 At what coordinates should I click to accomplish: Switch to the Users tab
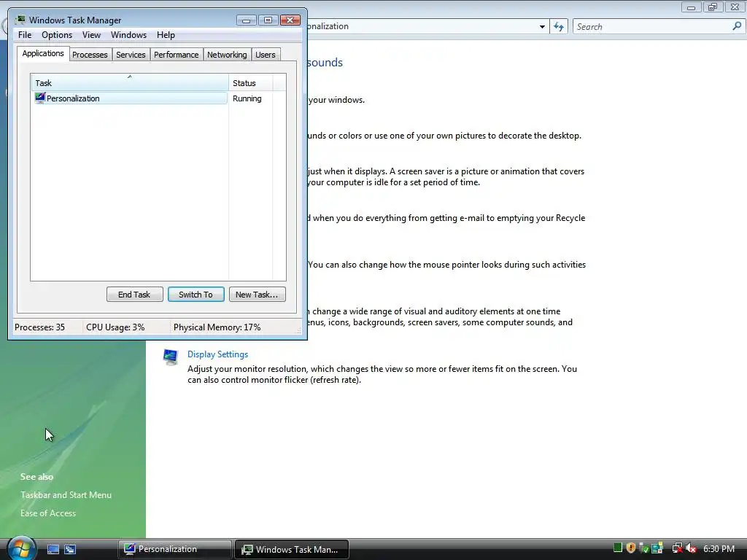click(x=266, y=55)
